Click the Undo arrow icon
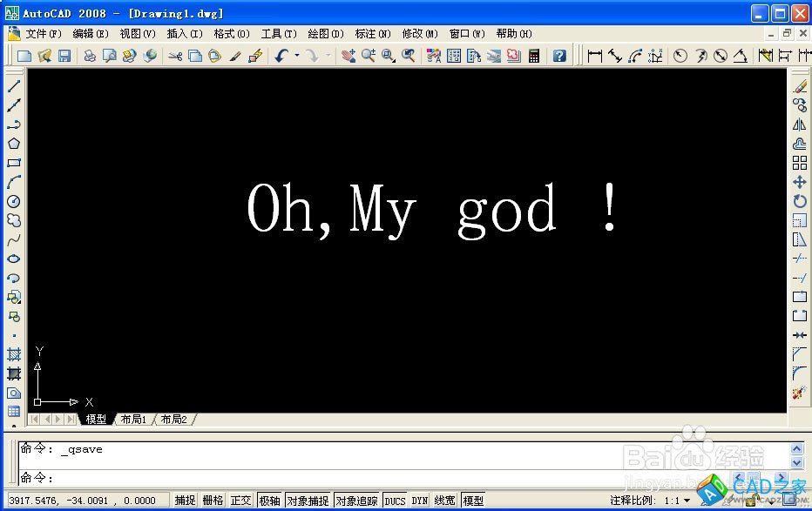The image size is (812, 511). [281, 56]
